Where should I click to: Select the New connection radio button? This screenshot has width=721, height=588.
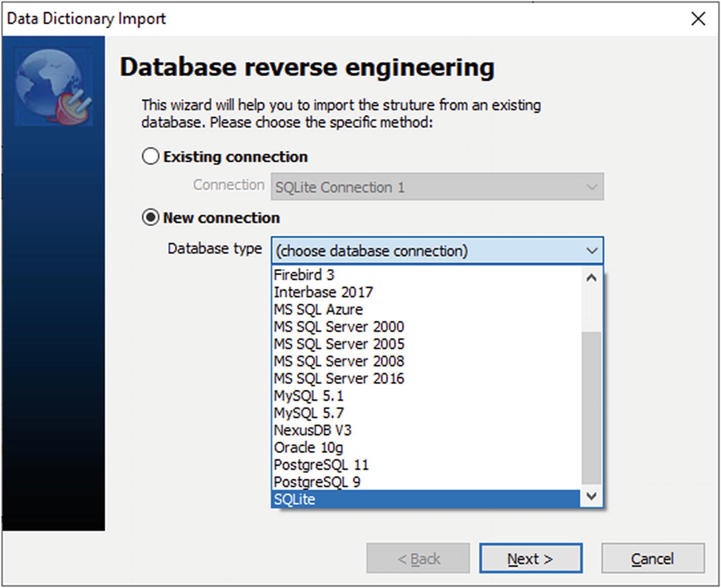(x=150, y=218)
